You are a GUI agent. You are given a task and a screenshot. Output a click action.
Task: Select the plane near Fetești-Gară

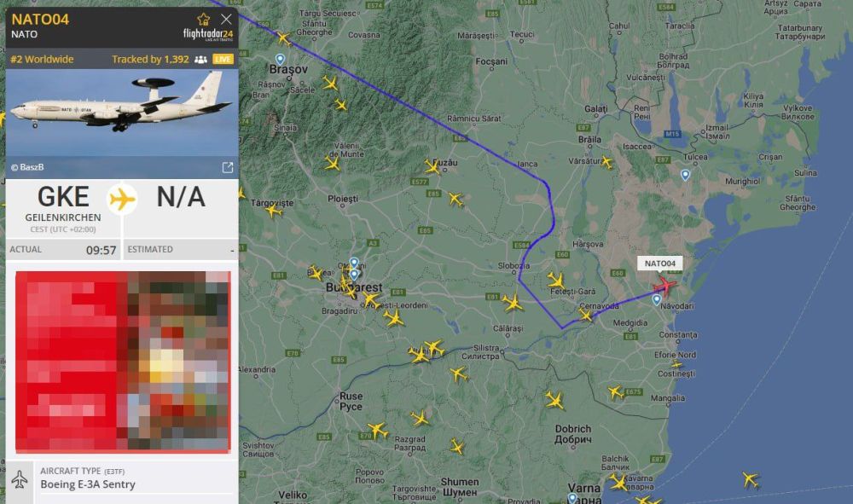556,281
